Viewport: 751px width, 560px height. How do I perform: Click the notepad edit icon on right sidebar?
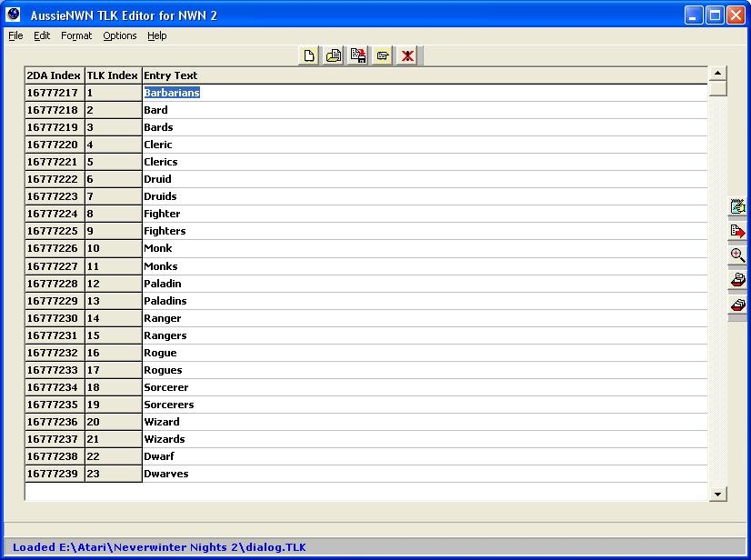pyautogui.click(x=737, y=207)
